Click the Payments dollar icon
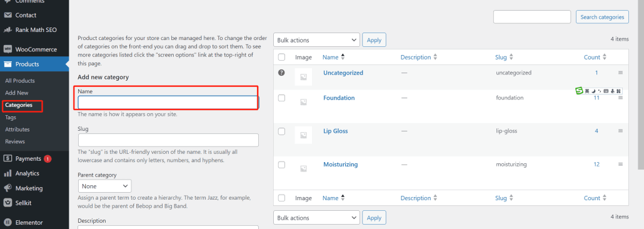Image resolution: width=644 pixels, height=229 pixels. click(x=8, y=159)
